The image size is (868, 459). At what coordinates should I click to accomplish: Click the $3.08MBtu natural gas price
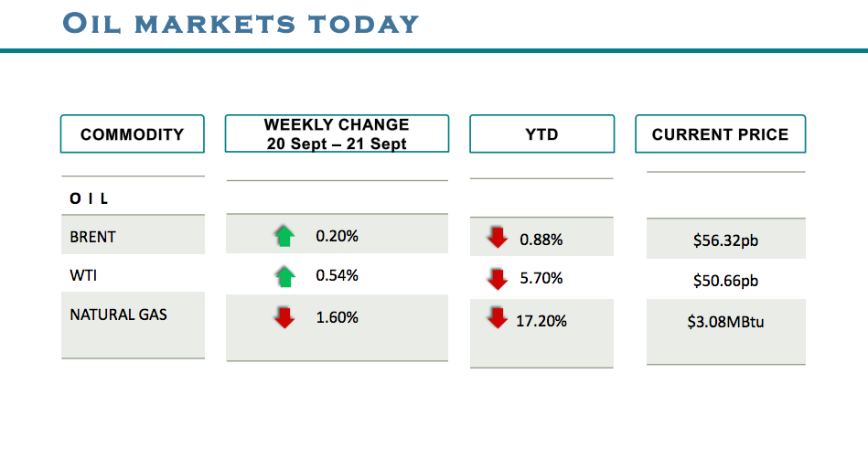tap(725, 323)
